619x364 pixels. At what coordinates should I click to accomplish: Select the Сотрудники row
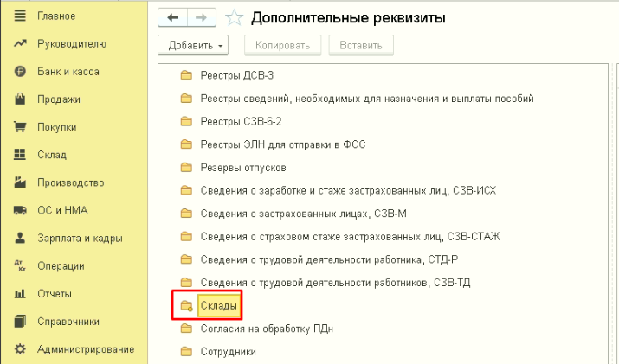(228, 351)
